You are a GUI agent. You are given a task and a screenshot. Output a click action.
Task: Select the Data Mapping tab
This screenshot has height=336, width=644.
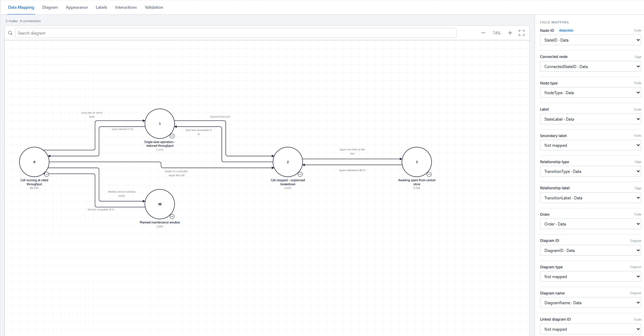(x=21, y=7)
